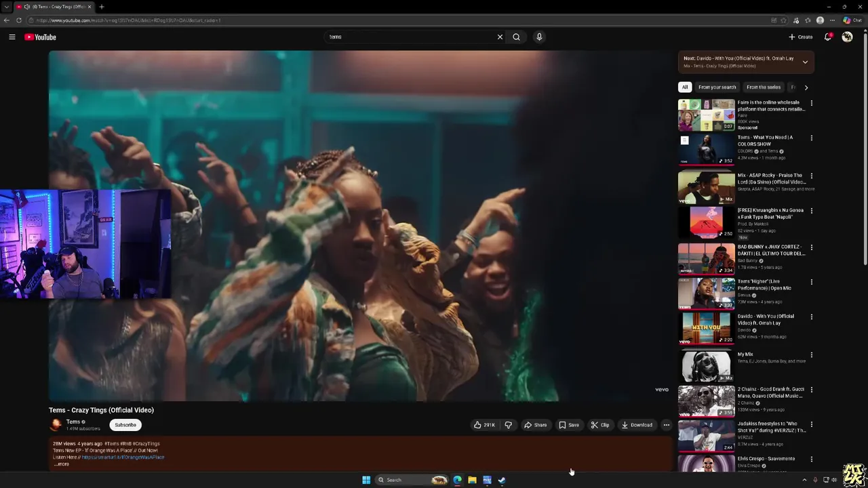Open the notifications bell
The height and width of the screenshot is (488, 868).
[x=828, y=37]
